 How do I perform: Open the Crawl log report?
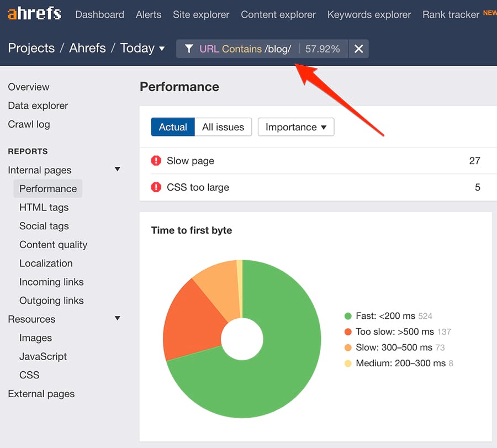point(29,124)
